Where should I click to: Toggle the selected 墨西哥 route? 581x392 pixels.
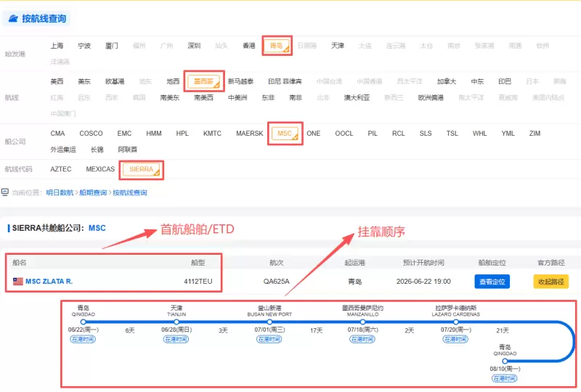[x=204, y=81]
